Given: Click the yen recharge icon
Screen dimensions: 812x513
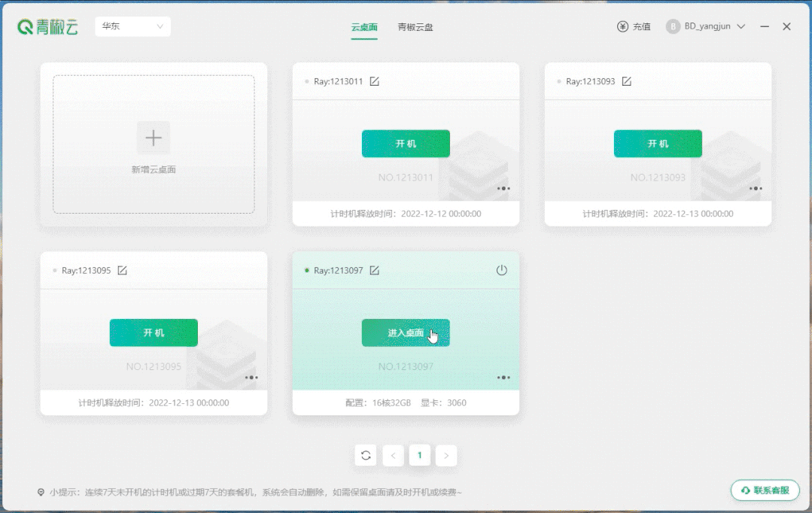Looking at the screenshot, I should click(622, 26).
